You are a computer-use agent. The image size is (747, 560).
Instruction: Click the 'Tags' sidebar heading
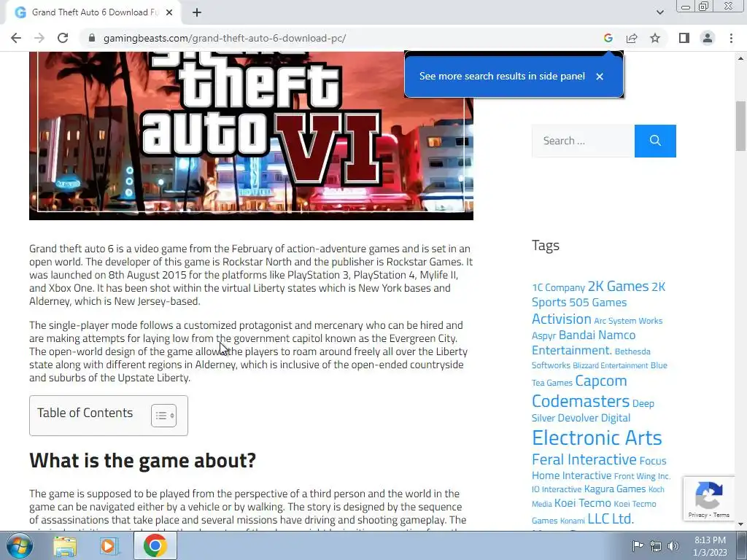[546, 245]
